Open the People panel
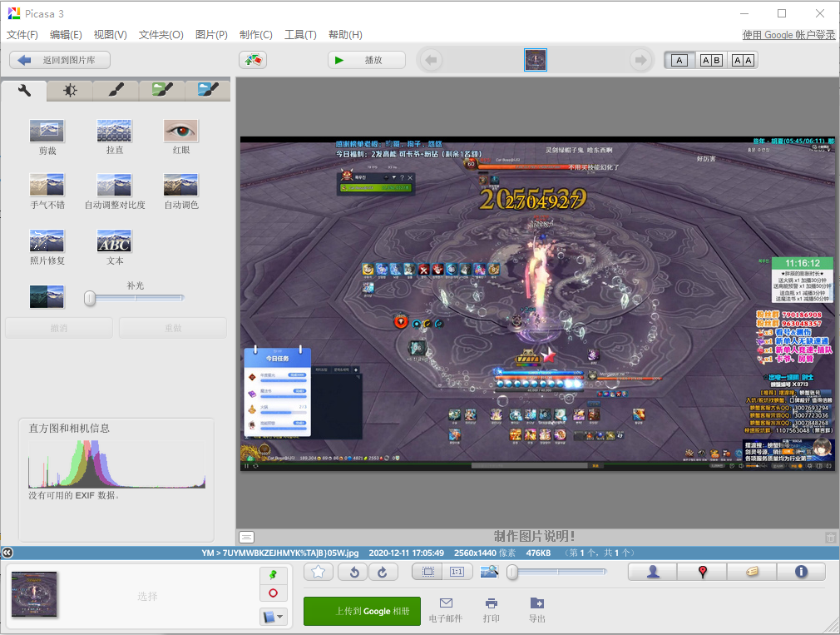 click(x=653, y=573)
